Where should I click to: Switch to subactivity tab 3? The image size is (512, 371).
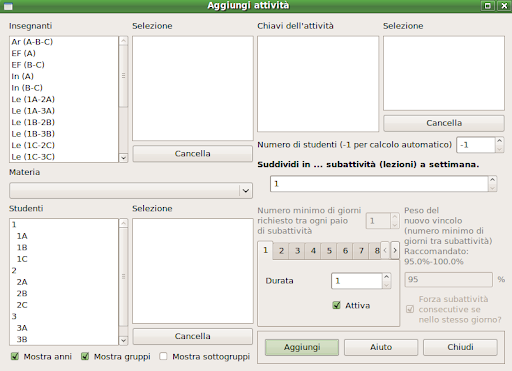[x=297, y=251]
